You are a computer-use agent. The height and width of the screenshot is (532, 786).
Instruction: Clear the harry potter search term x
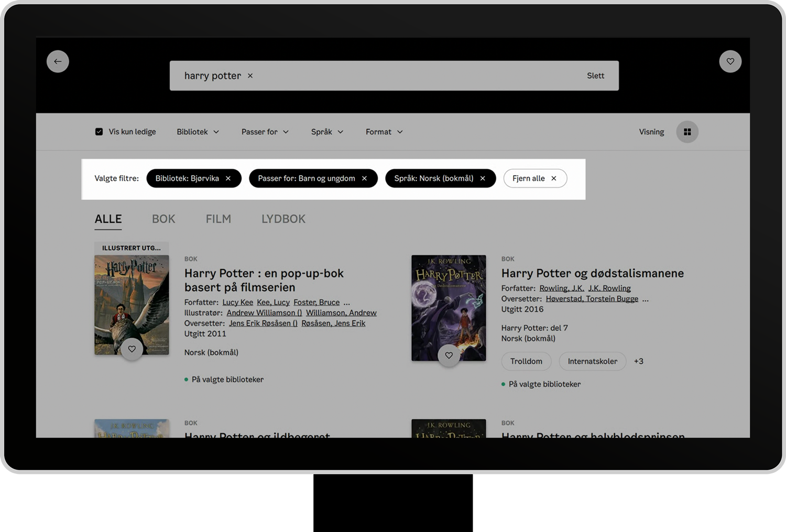[250, 76]
